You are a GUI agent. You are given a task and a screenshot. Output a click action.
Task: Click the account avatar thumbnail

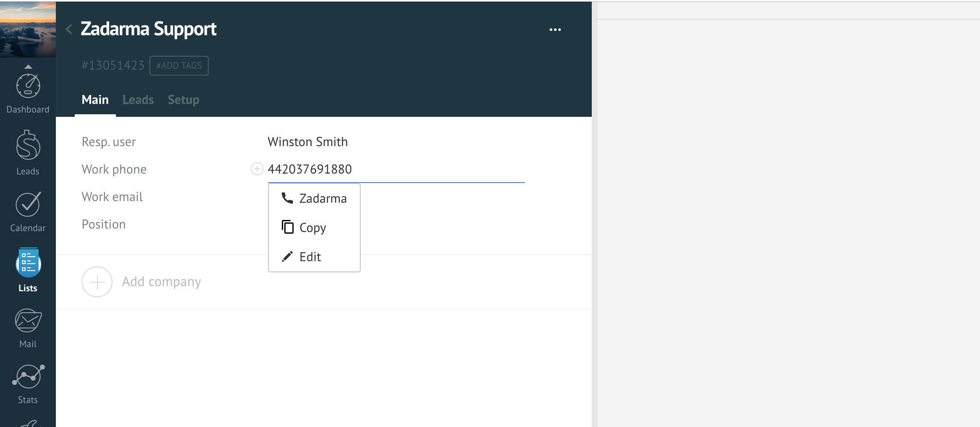click(28, 29)
